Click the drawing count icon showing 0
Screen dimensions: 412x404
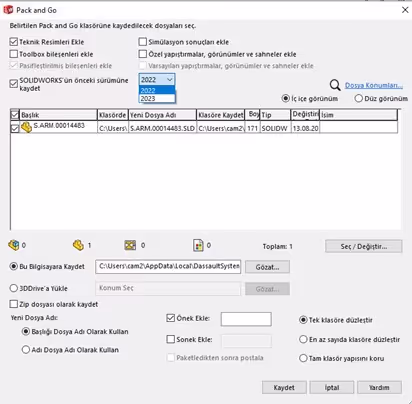pos(130,245)
